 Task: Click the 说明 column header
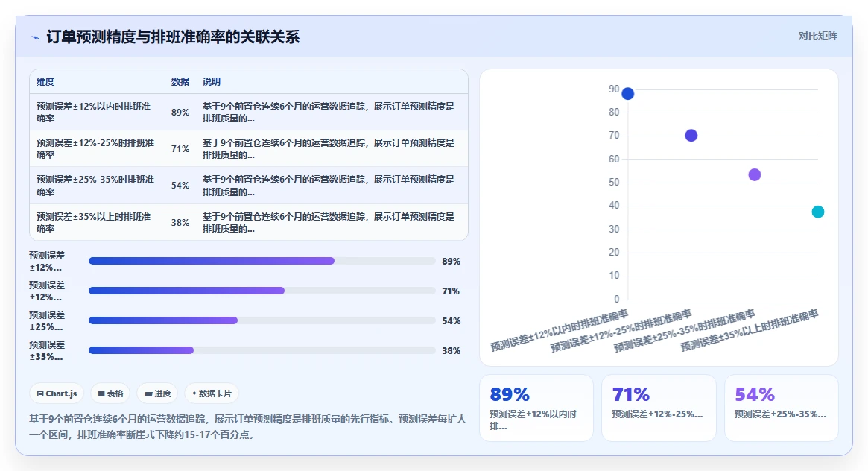pyautogui.click(x=212, y=82)
